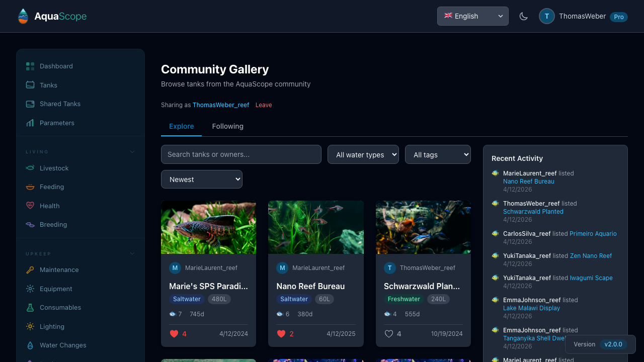Click the Livestock fish icon
The image size is (644, 362).
point(30,168)
